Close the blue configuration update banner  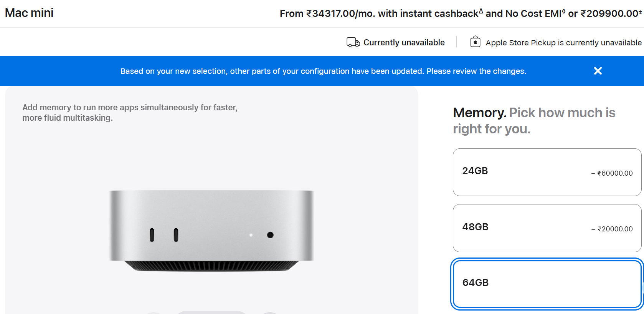point(598,71)
